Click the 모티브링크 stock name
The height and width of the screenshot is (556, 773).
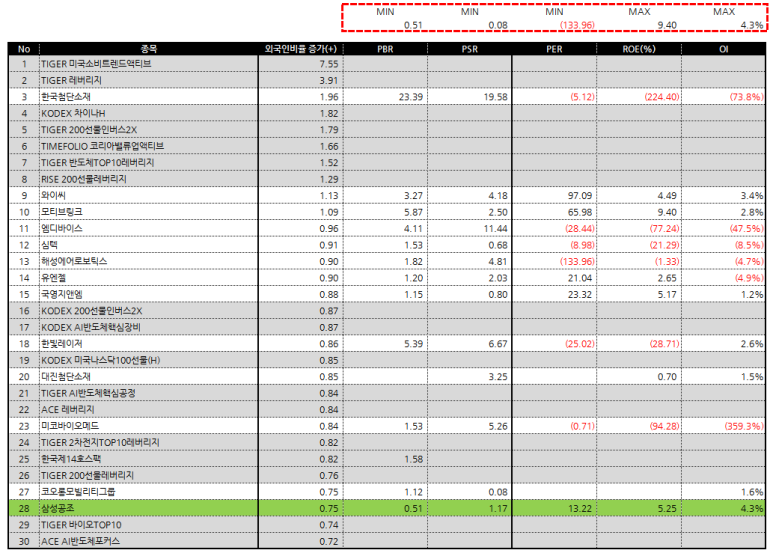point(62,212)
